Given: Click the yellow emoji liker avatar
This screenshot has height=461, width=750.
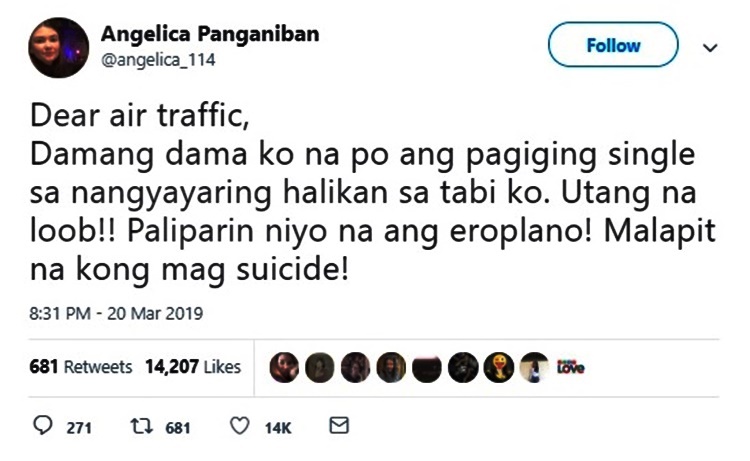Looking at the screenshot, I should pos(499,367).
